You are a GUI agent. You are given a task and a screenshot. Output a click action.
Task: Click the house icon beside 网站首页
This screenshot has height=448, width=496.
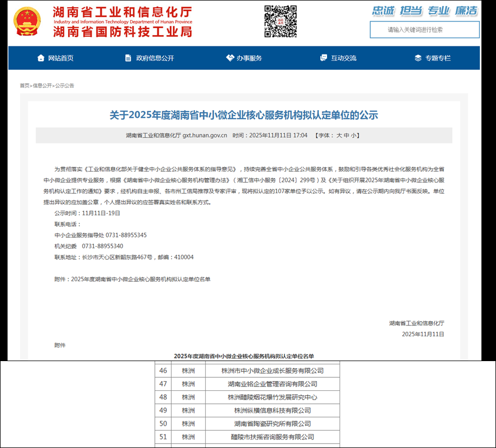(x=40, y=58)
